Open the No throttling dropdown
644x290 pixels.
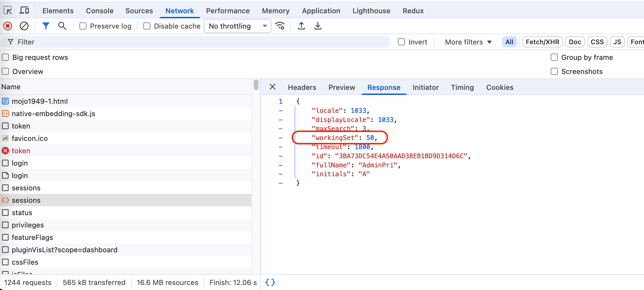[237, 26]
